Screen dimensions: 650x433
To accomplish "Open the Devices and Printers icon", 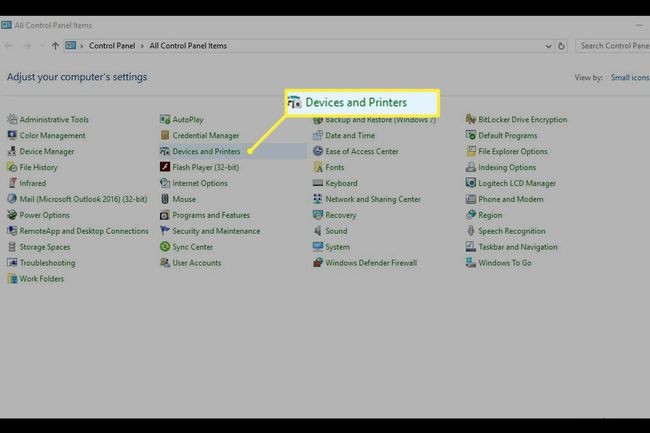I will click(x=165, y=151).
